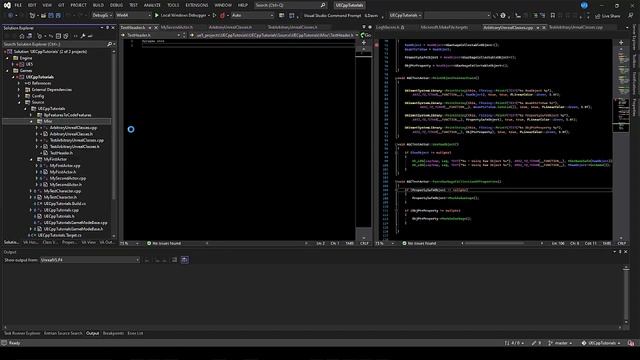Toggle pin on ArbitraryUnrealClasses.cpp tab
The height and width of the screenshot is (360, 640).
pyautogui.click(x=538, y=27)
